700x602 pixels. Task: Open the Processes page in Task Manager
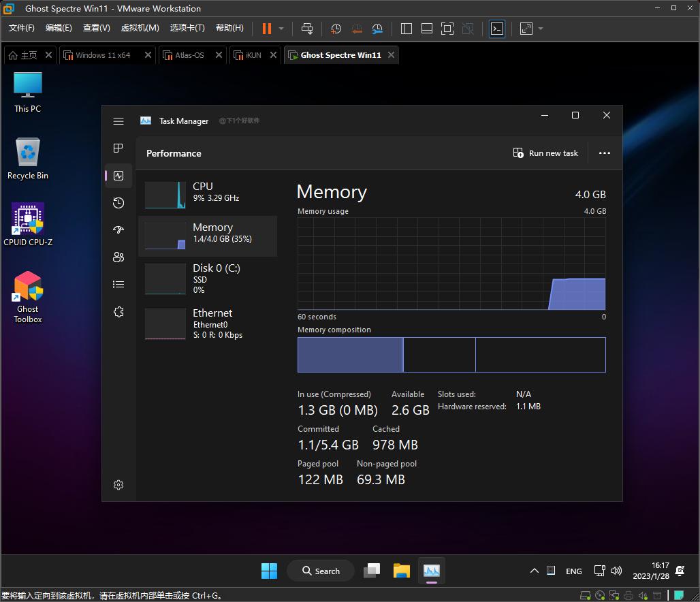[118, 148]
